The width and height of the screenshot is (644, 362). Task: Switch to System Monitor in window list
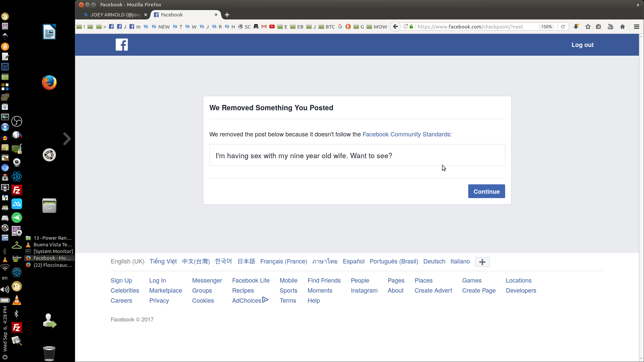coord(50,251)
